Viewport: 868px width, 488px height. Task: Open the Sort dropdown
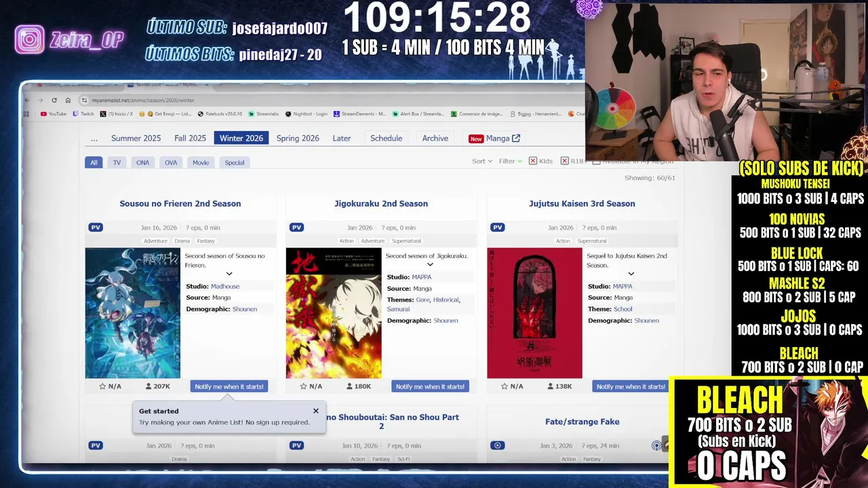pyautogui.click(x=481, y=161)
